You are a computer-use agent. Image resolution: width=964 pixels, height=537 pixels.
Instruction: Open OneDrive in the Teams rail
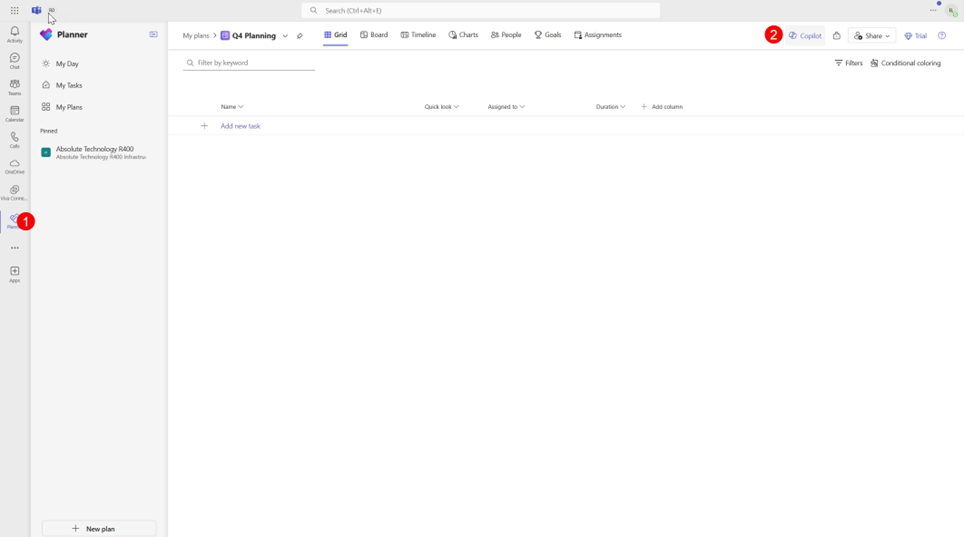(15, 167)
